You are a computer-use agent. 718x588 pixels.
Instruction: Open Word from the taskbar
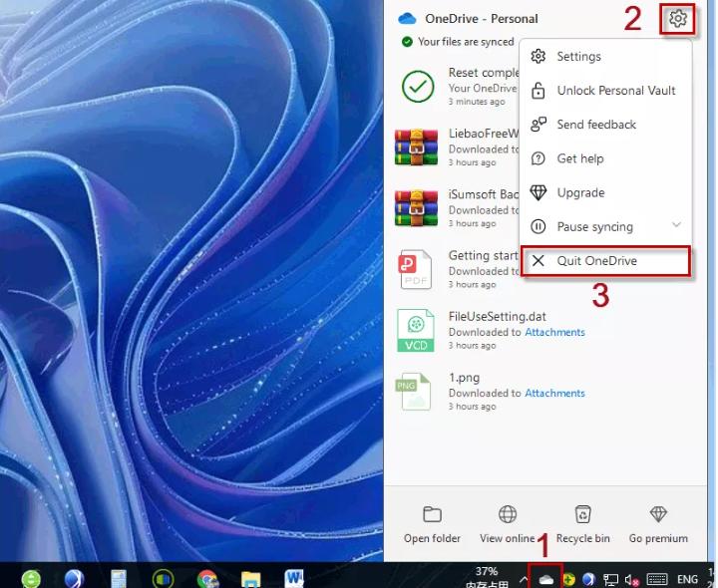tap(294, 579)
